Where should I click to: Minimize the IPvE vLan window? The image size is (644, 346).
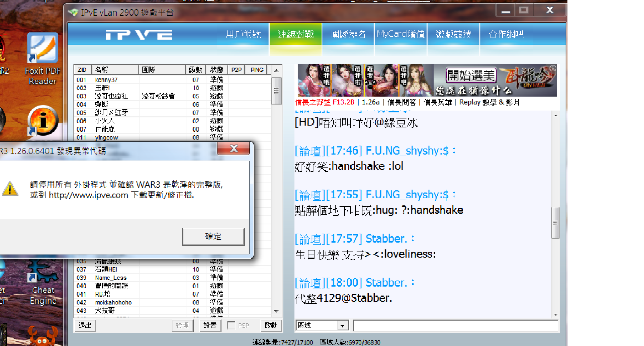(x=506, y=10)
